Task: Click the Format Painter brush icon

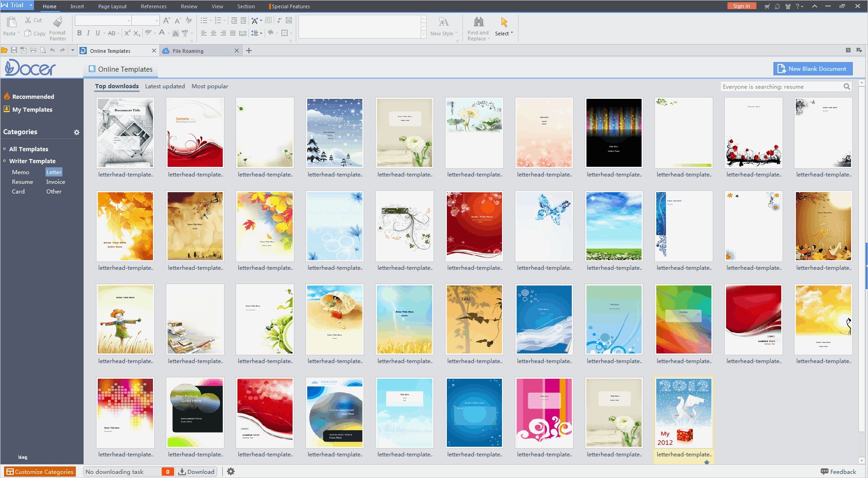Action: click(57, 22)
